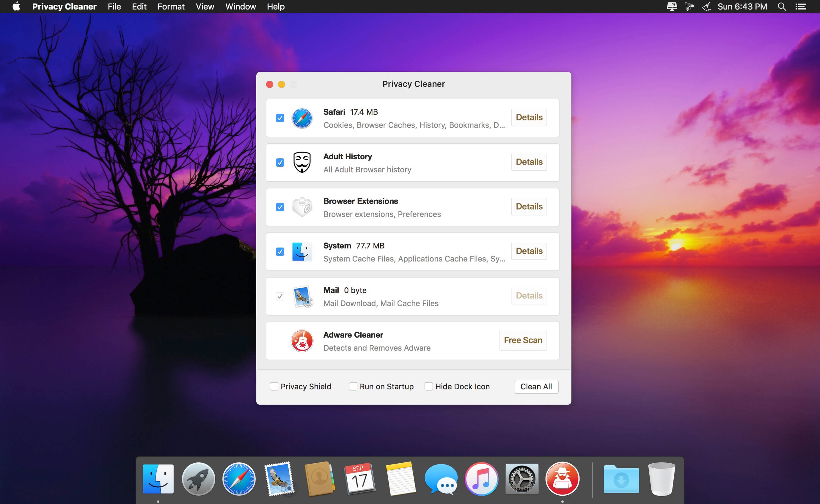Enable Run on Startup checkbox

coord(353,386)
